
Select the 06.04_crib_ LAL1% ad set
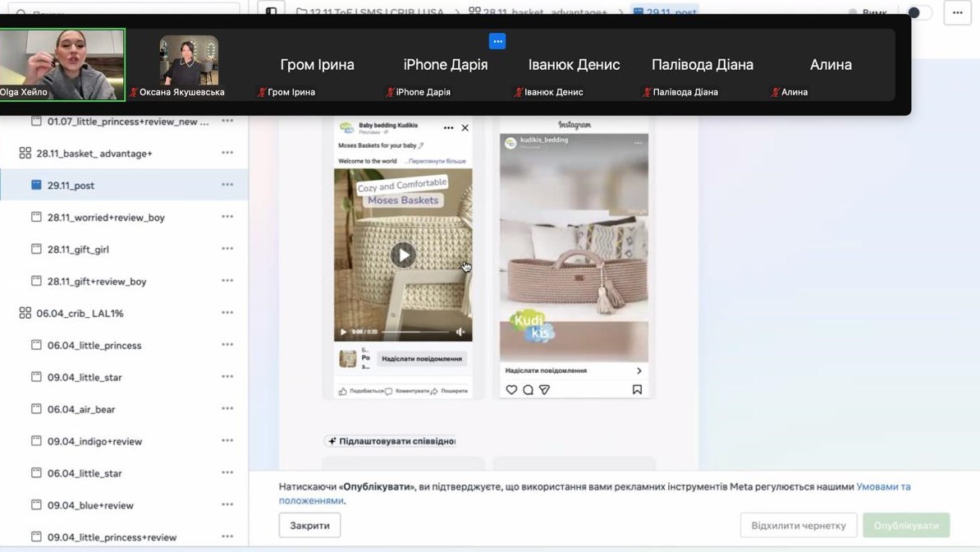tap(80, 313)
